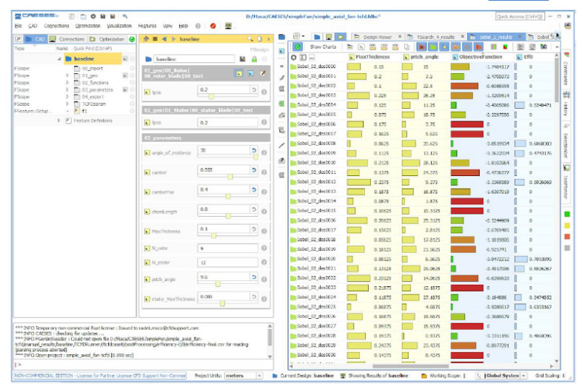582x392 pixels.
Task: Close the Design Viewer tab
Action: point(400,37)
